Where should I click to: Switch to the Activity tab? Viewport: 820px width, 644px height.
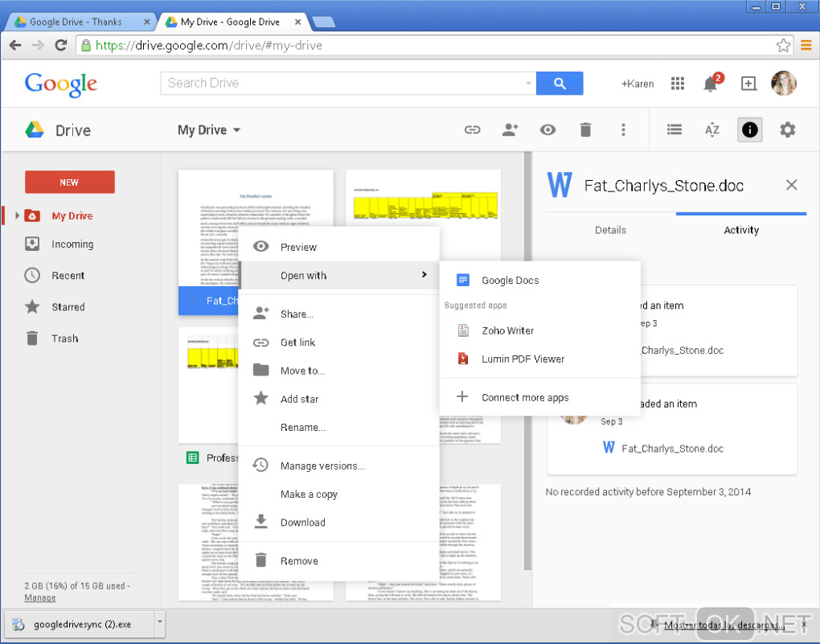click(x=741, y=230)
